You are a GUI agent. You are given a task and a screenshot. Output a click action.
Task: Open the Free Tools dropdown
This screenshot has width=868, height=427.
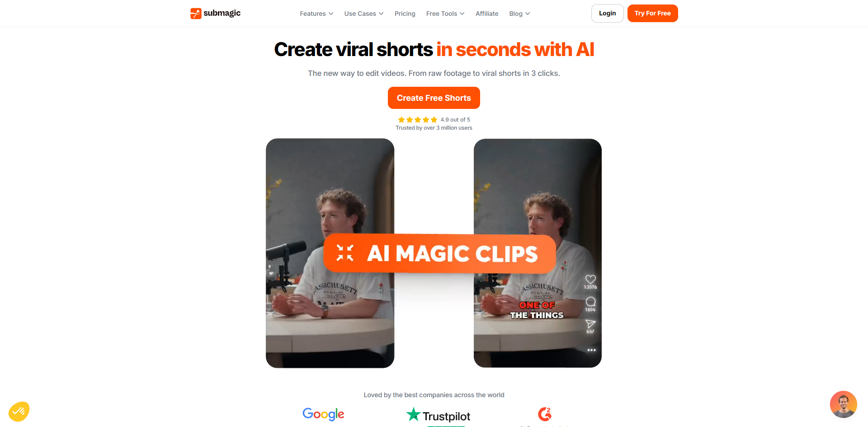[x=445, y=14]
